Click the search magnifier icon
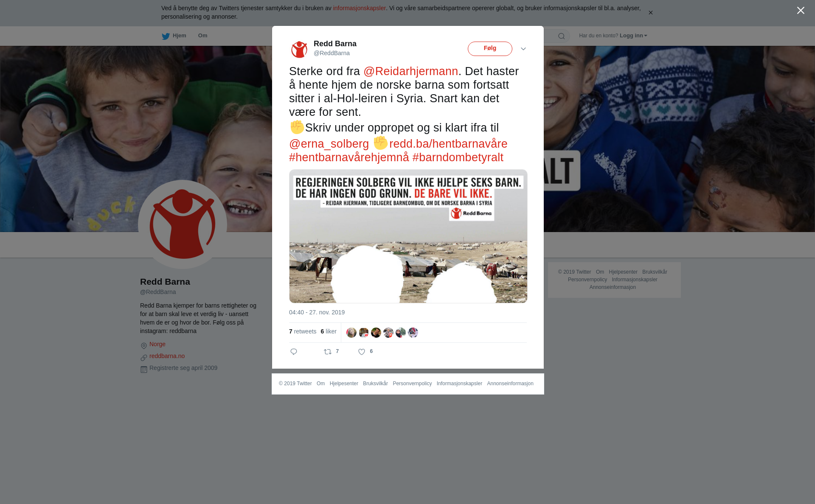The height and width of the screenshot is (504, 815). click(x=562, y=36)
